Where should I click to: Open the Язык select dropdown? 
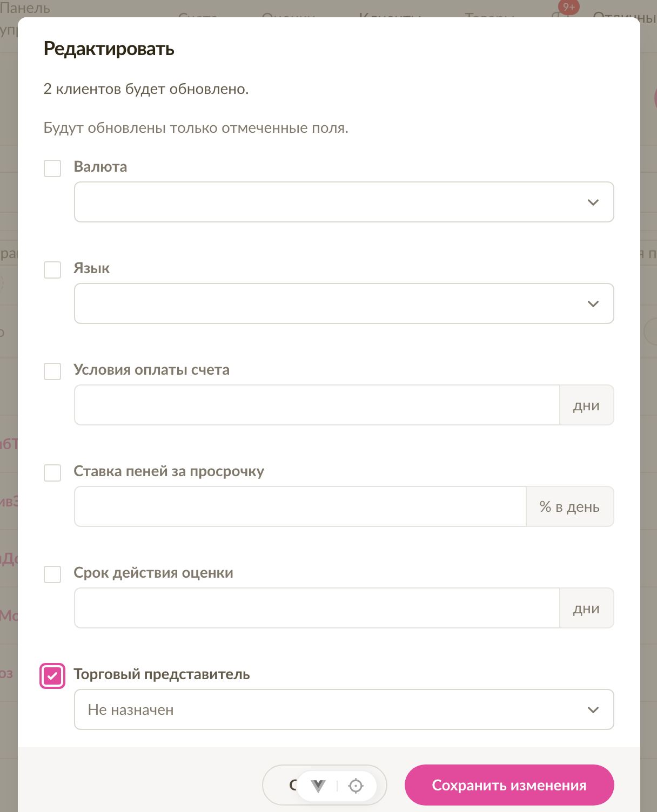pyautogui.click(x=344, y=303)
